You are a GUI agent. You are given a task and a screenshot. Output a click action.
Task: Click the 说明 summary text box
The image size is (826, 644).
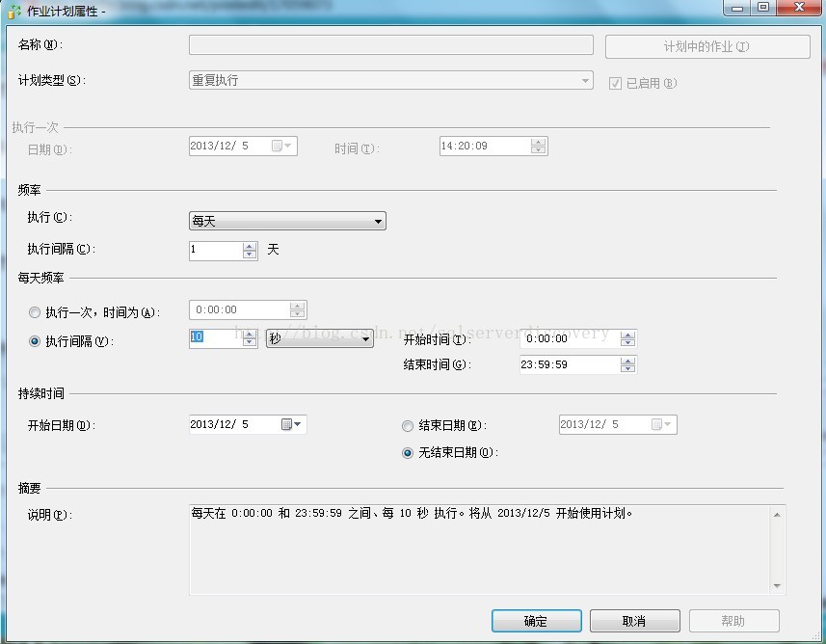coord(488,550)
